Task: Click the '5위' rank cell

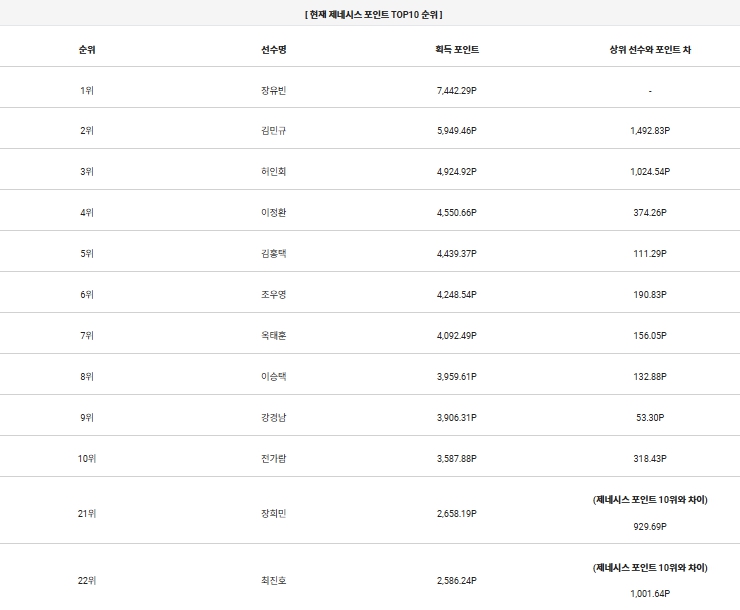Action: 86,253
